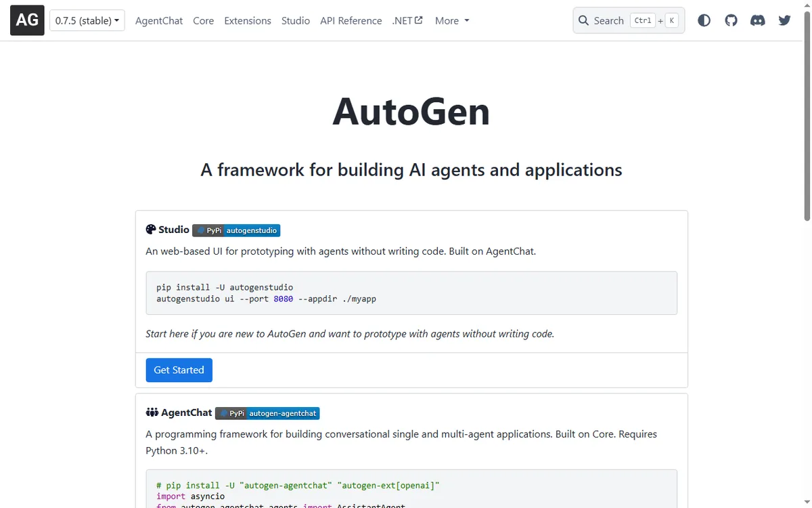Screen dimensions: 812x508
Task: Open the 0.7.5 (stable) version dropdown
Action: [x=87, y=20]
